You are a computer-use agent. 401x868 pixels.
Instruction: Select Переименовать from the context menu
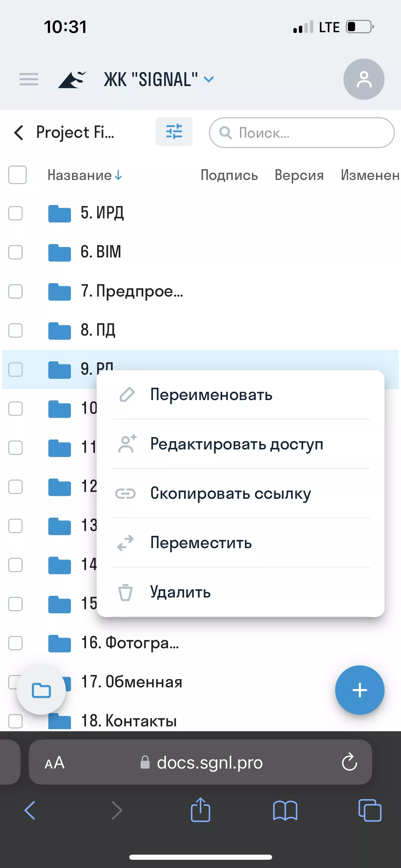click(x=211, y=395)
